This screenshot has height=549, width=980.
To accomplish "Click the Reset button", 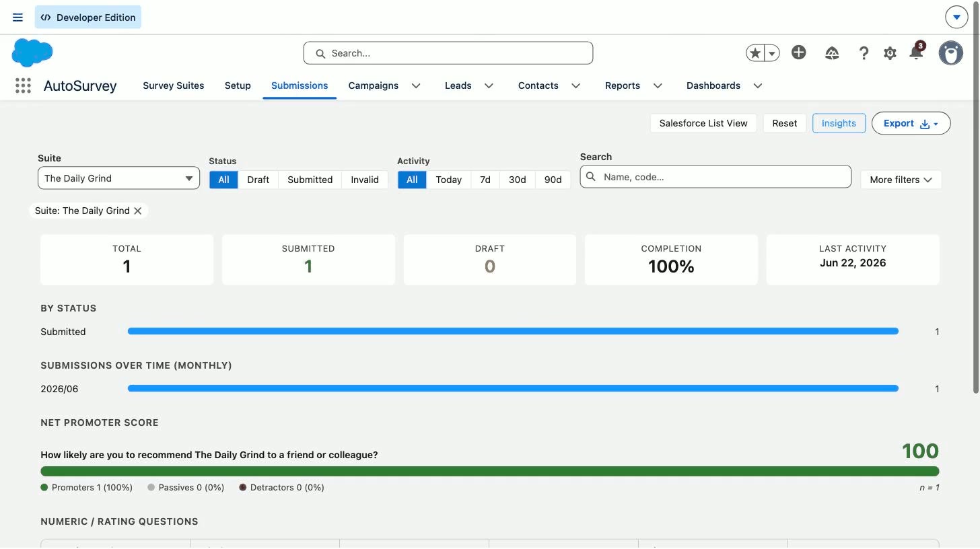I will coord(785,123).
